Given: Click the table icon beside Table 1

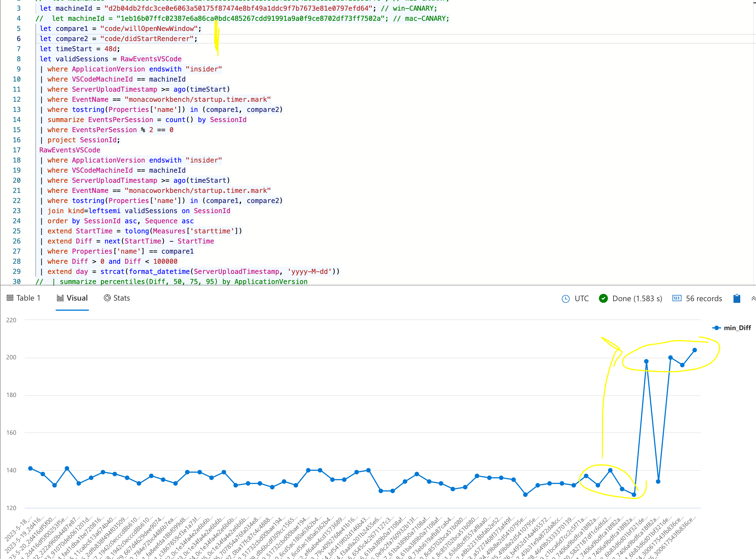Looking at the screenshot, I should coord(10,298).
